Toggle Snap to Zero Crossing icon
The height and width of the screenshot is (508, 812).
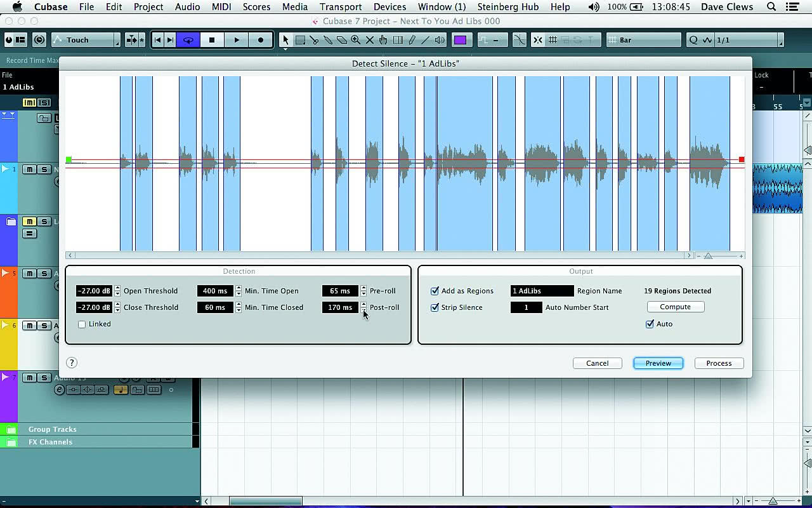(x=520, y=40)
